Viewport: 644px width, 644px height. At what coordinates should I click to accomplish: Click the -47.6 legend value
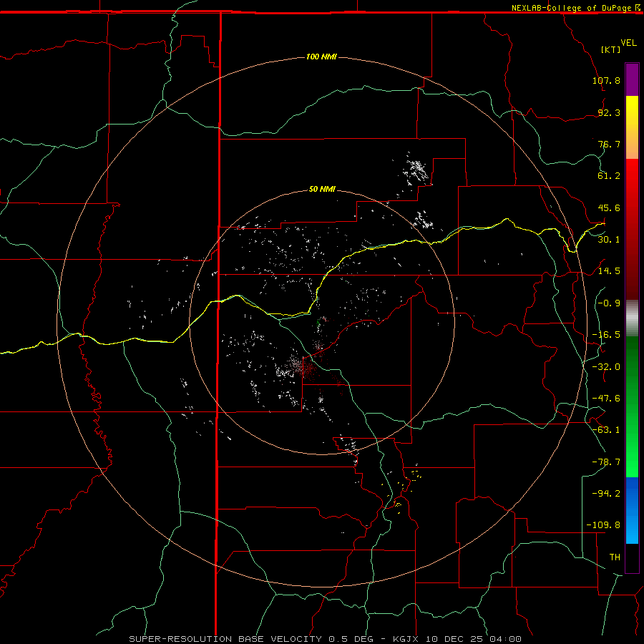606,399
